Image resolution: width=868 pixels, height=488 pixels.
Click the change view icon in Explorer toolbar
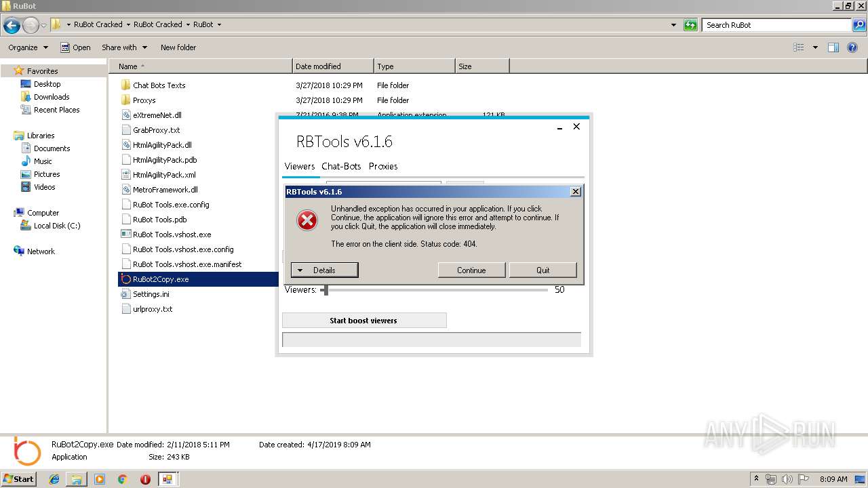(799, 47)
